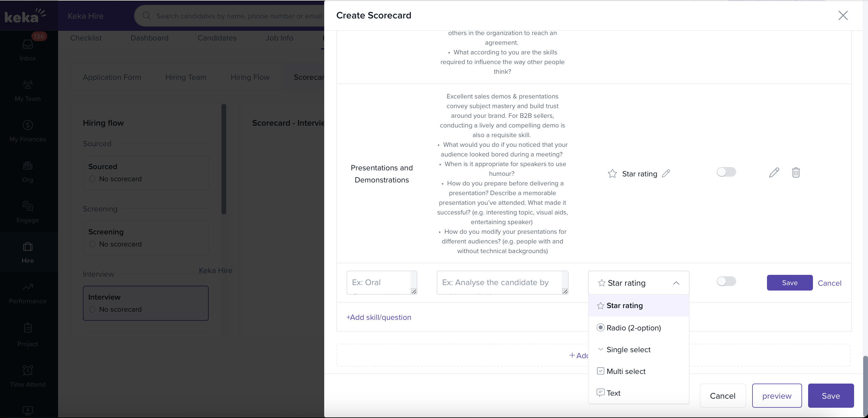Type in the Ex: Oral skill field
Image resolution: width=868 pixels, height=418 pixels.
[x=379, y=282]
